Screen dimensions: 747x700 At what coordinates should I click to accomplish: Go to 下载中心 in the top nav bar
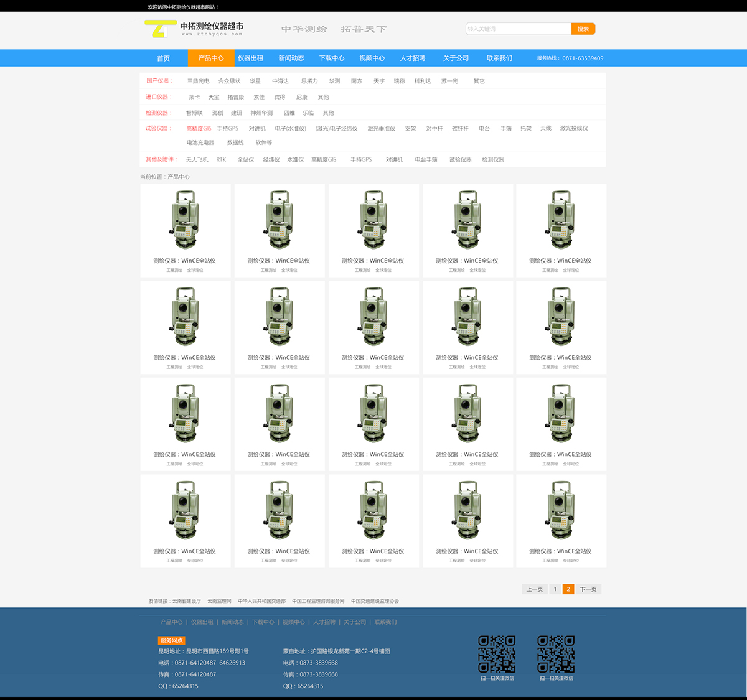[332, 58]
